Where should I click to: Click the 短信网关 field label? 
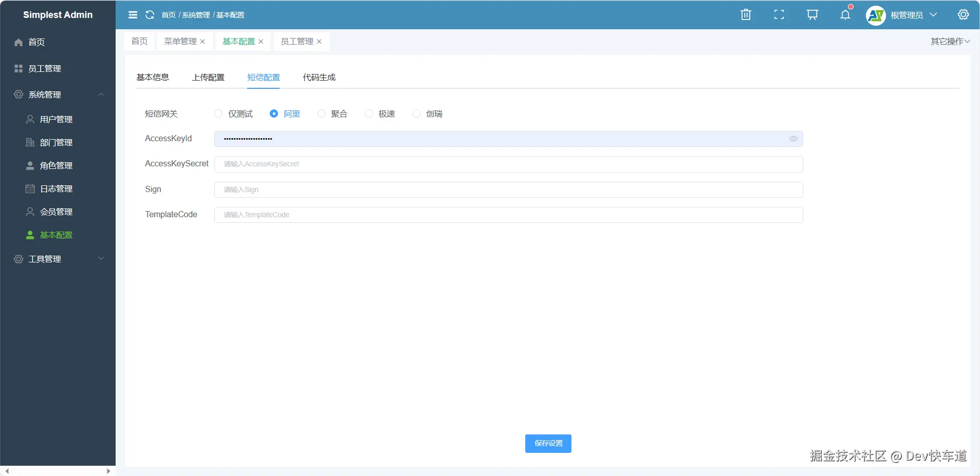tap(161, 113)
